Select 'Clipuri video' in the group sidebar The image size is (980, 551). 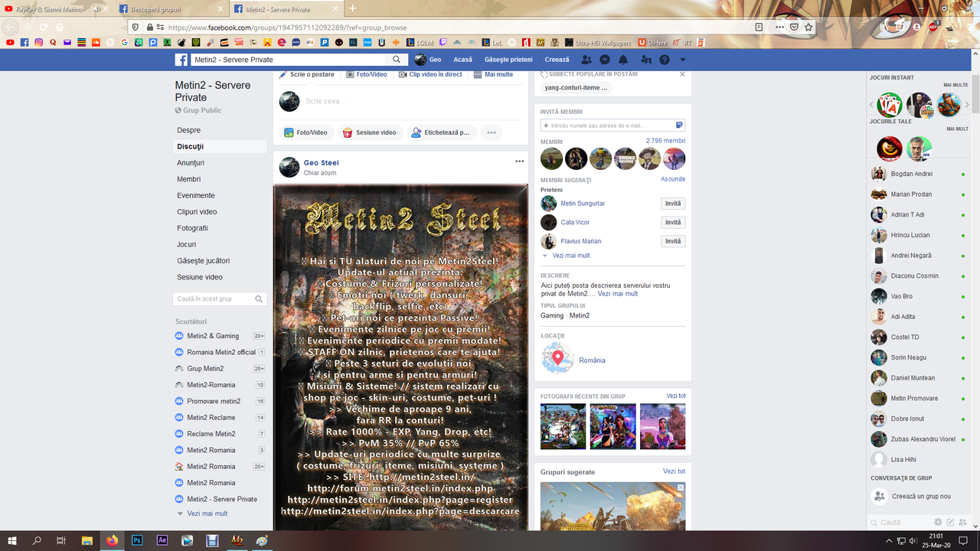(x=197, y=212)
